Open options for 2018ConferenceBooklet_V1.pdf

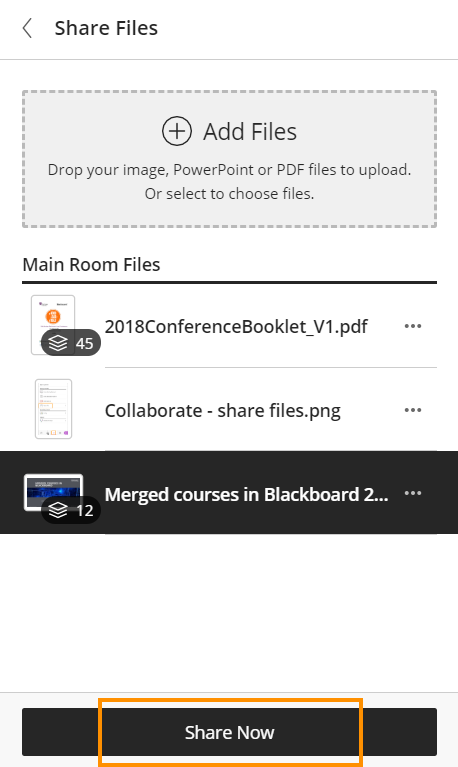[413, 326]
